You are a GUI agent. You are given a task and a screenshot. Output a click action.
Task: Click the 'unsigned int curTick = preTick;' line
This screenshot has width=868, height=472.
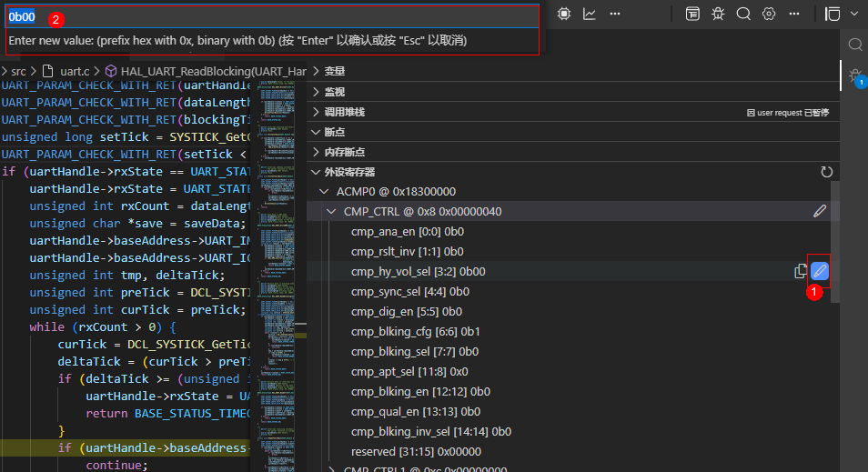tap(137, 309)
